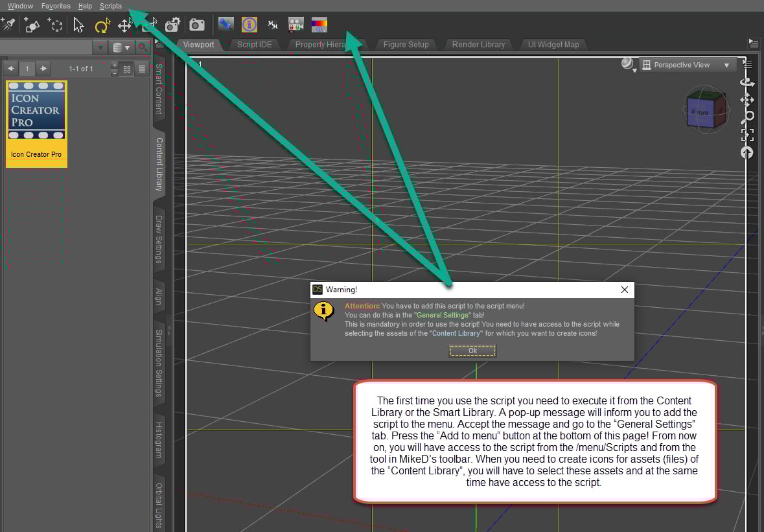Click the orbit camera control beside the viewport
The width and height of the screenshot is (764, 532).
747,82
